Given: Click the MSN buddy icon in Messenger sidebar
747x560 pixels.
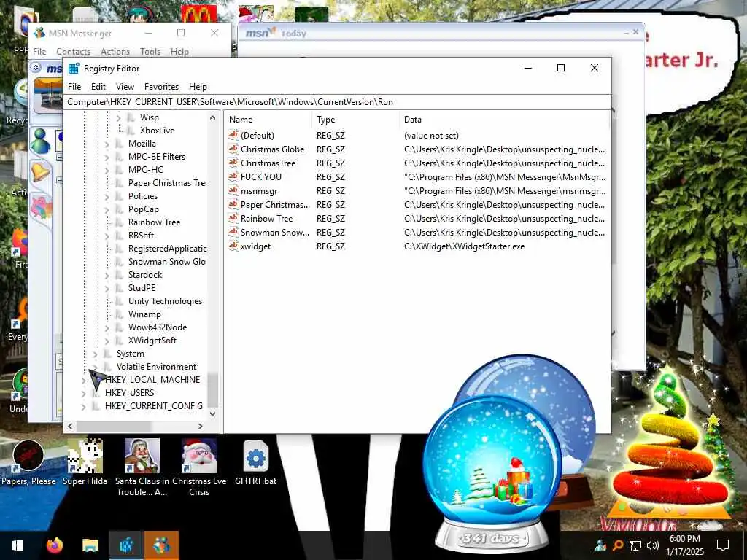Looking at the screenshot, I should click(x=41, y=142).
